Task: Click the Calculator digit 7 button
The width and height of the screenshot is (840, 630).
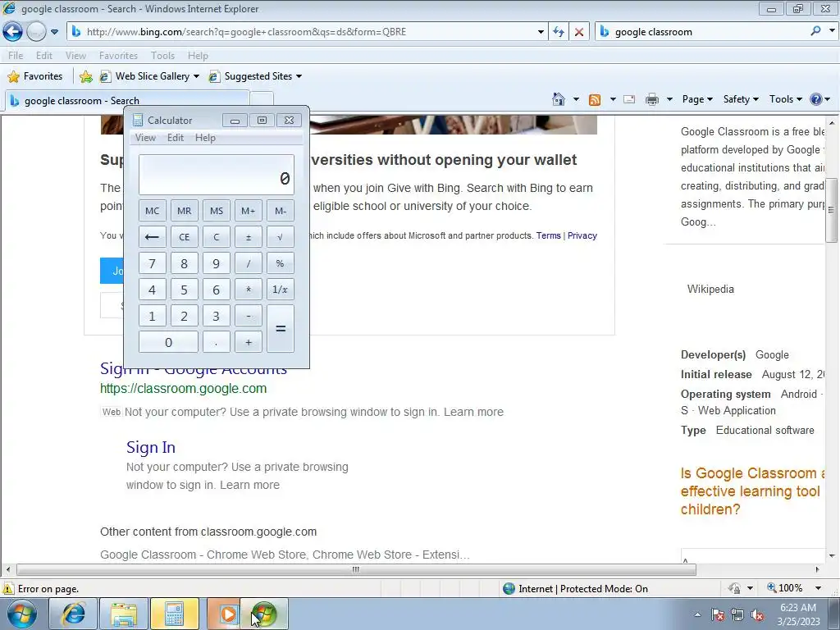Action: [152, 263]
